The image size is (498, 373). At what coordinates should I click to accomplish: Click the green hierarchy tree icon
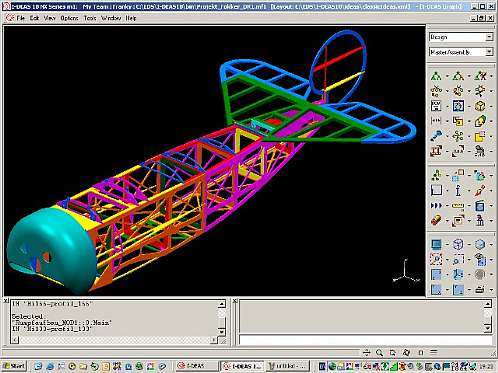pos(436,76)
